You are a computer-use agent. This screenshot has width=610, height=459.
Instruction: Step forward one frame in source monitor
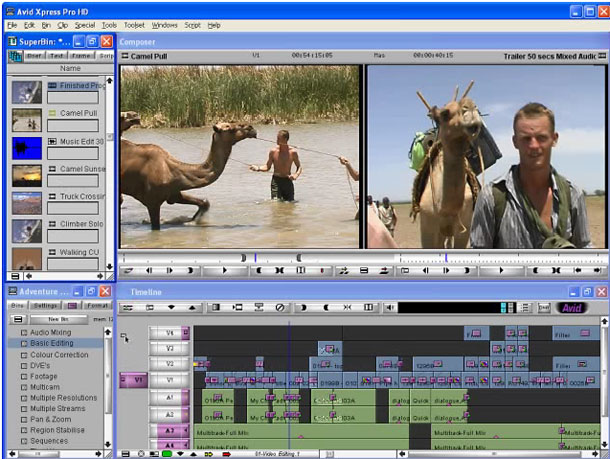coord(170,270)
